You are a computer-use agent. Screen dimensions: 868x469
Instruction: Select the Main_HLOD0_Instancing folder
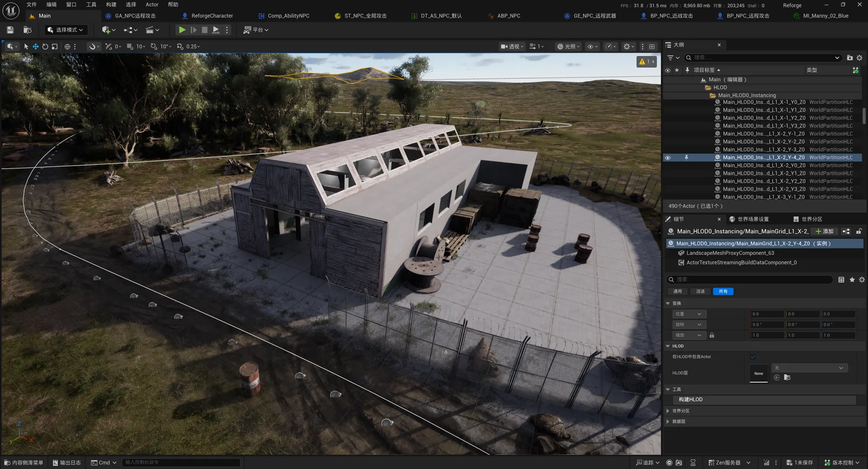(x=747, y=95)
